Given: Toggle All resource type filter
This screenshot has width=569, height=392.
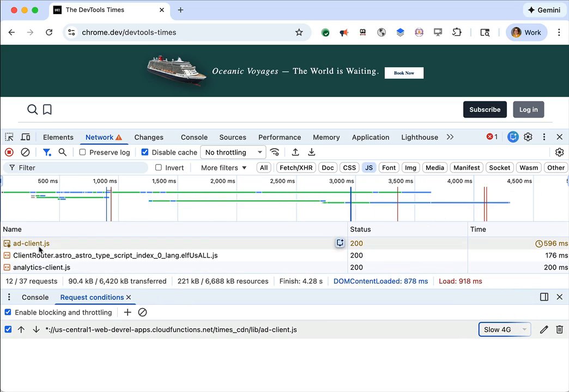Looking at the screenshot, I should pyautogui.click(x=264, y=168).
